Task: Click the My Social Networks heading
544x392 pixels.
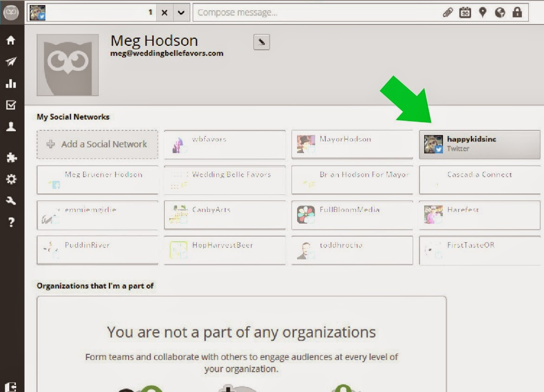Action: [73, 117]
